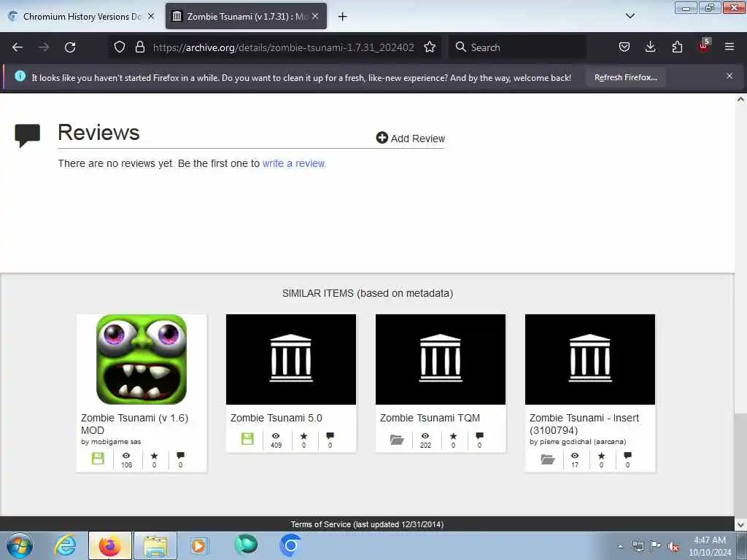
Task: Click the red uBlock extension icon
Action: click(x=704, y=46)
